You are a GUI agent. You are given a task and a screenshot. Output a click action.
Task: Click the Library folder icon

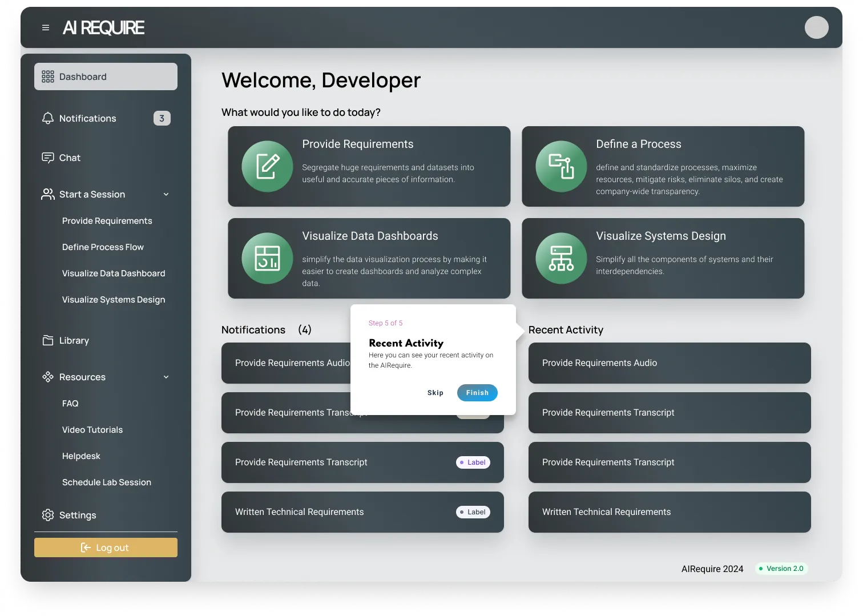click(48, 340)
